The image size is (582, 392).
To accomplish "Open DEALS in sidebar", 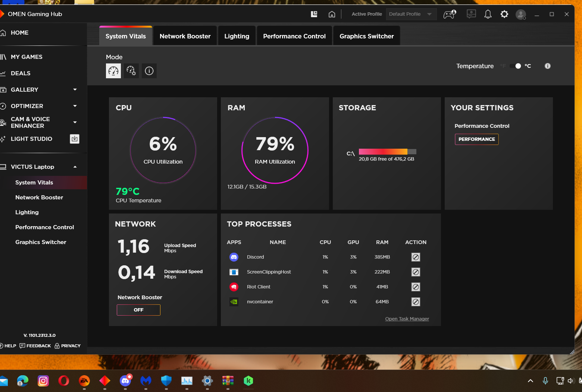I will [x=21, y=73].
